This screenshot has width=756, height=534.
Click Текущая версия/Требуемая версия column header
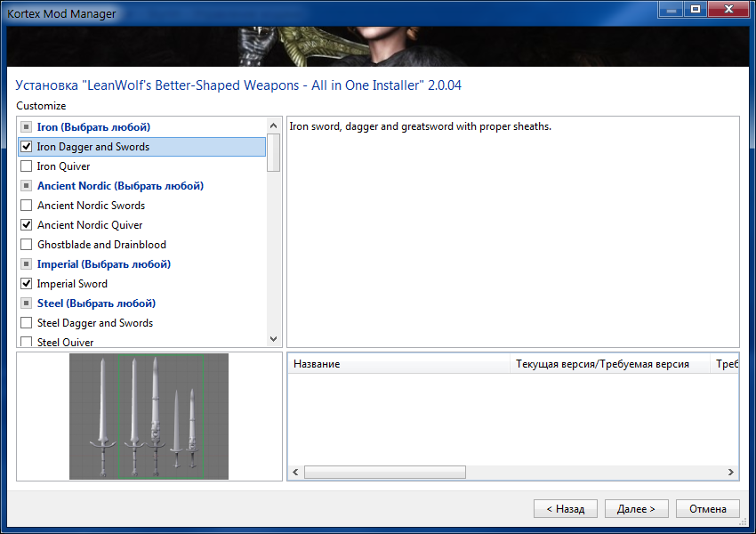click(x=610, y=364)
